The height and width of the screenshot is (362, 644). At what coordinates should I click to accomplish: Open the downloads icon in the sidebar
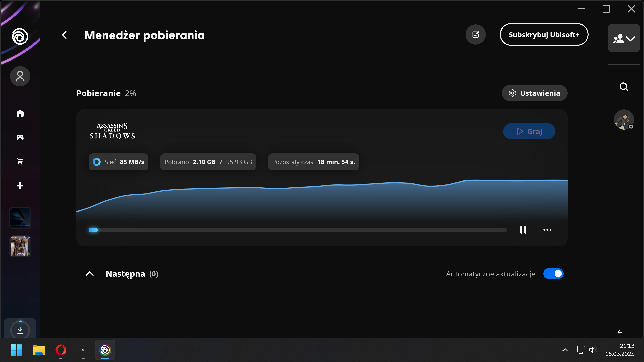click(x=20, y=330)
